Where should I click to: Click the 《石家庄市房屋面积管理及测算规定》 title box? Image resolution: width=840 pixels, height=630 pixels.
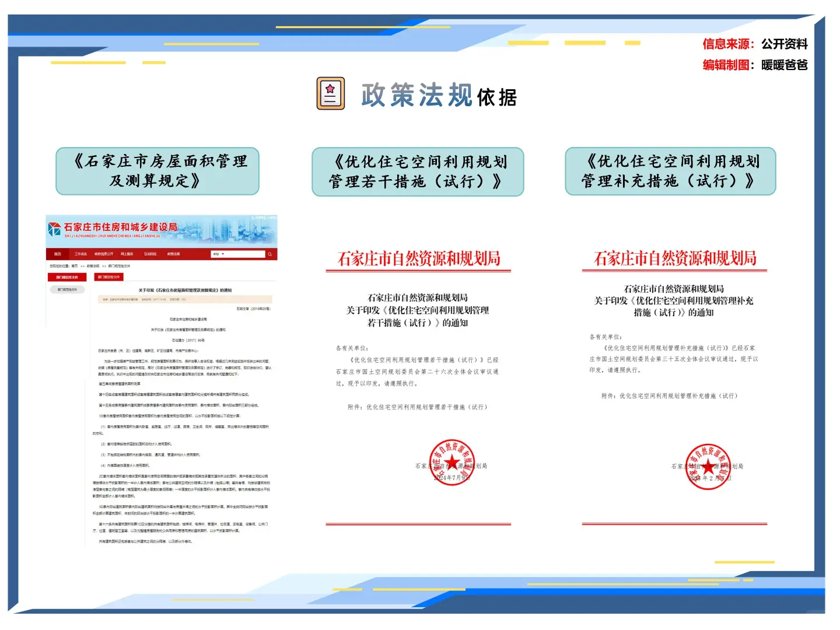click(157, 171)
